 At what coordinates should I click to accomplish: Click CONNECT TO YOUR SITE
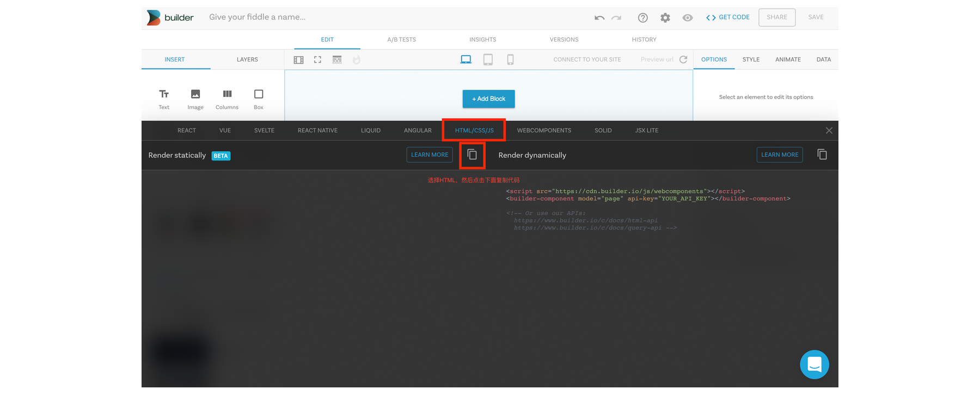587,59
